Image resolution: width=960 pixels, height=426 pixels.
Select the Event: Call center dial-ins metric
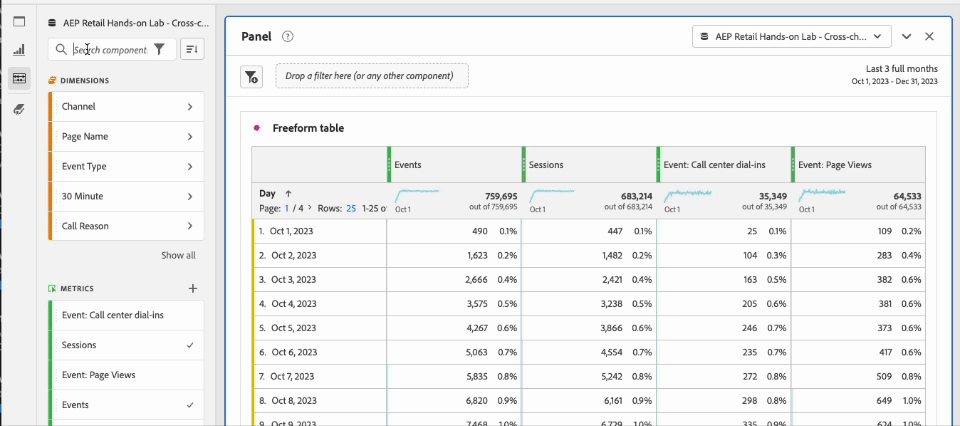(126, 315)
